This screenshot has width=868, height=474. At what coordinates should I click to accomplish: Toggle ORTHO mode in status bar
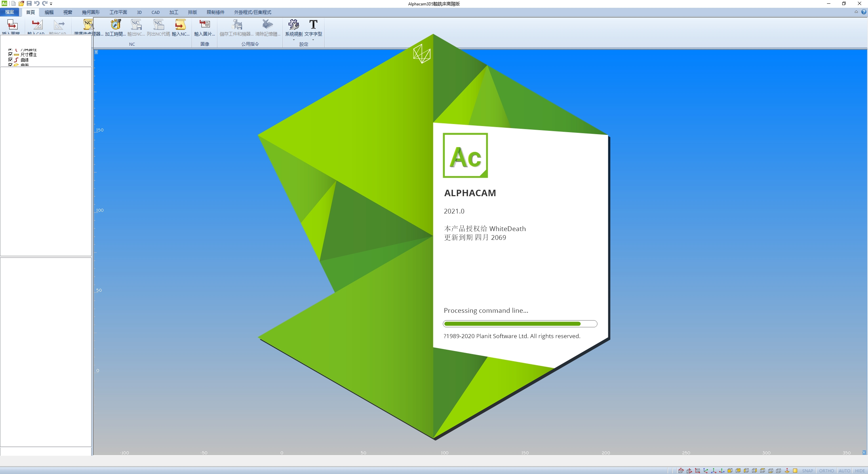coord(826,471)
